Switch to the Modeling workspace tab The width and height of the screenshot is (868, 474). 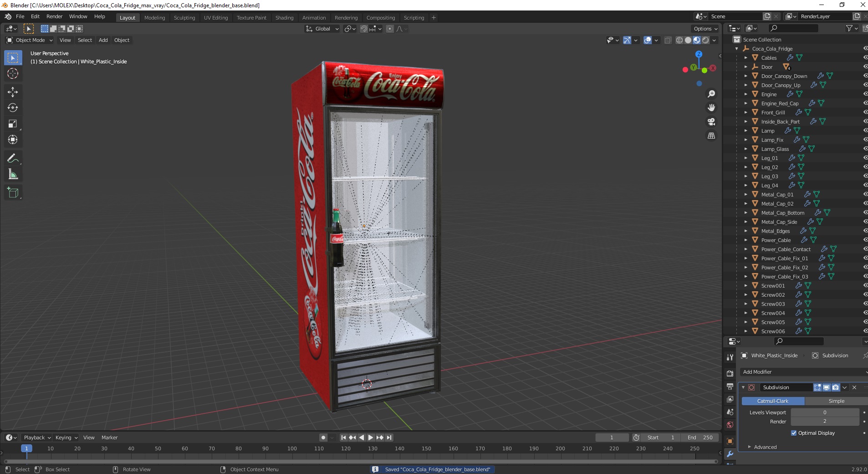click(x=154, y=18)
